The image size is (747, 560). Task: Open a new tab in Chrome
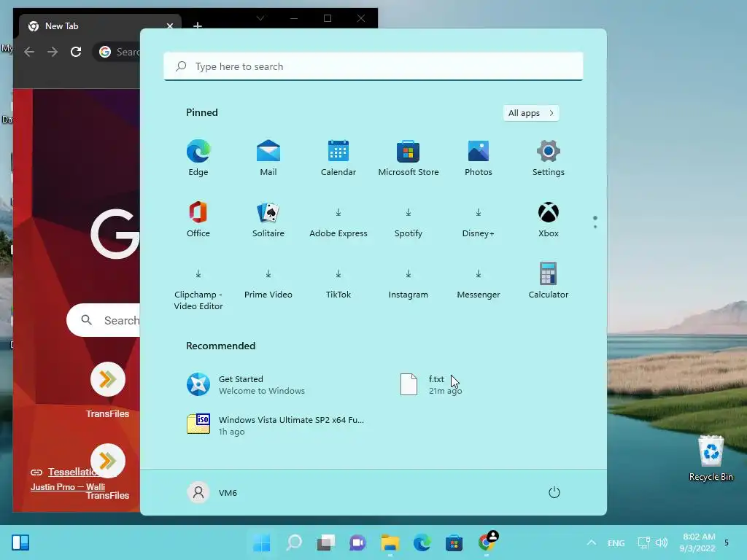(197, 26)
